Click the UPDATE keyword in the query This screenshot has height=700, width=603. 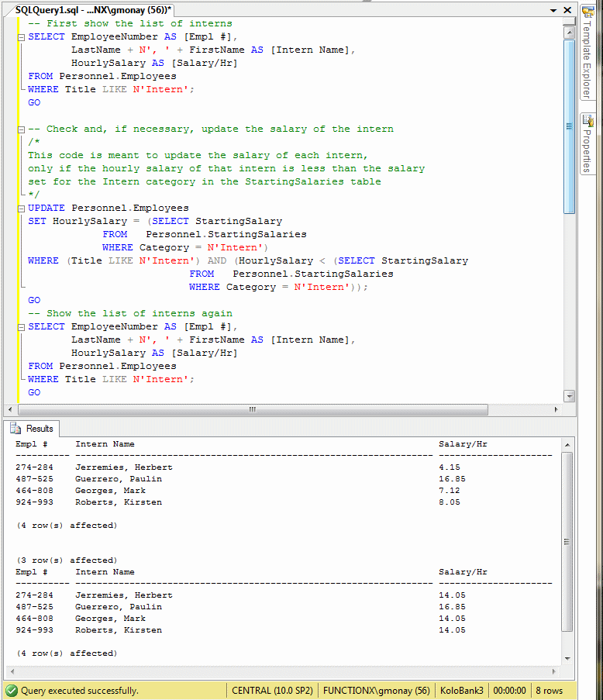pos(47,208)
